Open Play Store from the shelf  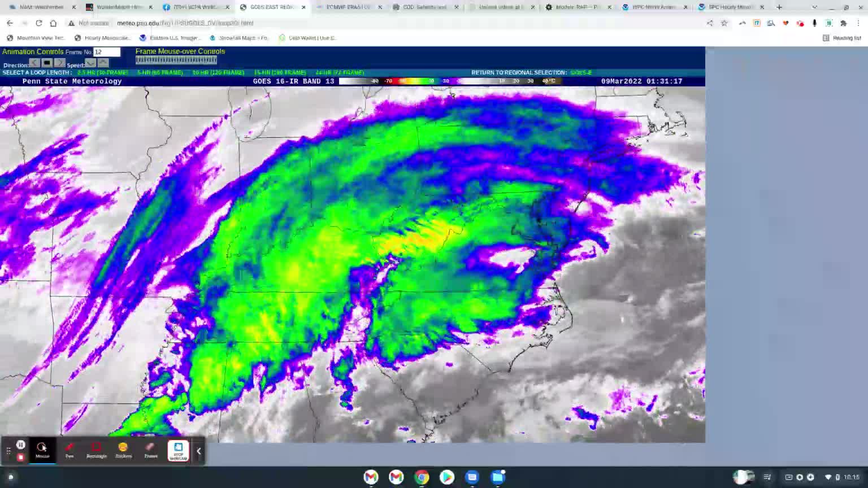[446, 477]
